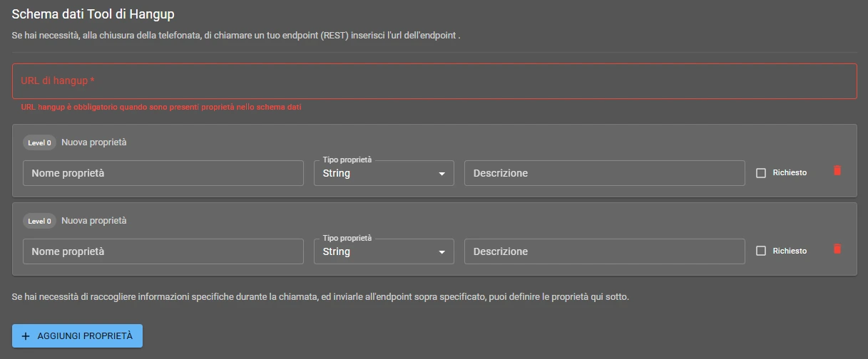The width and height of the screenshot is (868, 359).
Task: Click the first property's dropdown arrow icon
Action: (x=441, y=174)
